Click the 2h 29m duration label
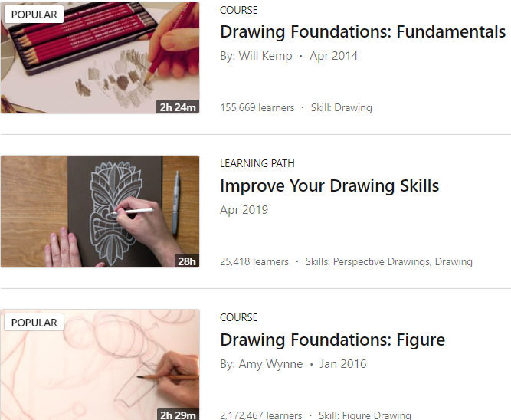This screenshot has width=511, height=420. 178,414
